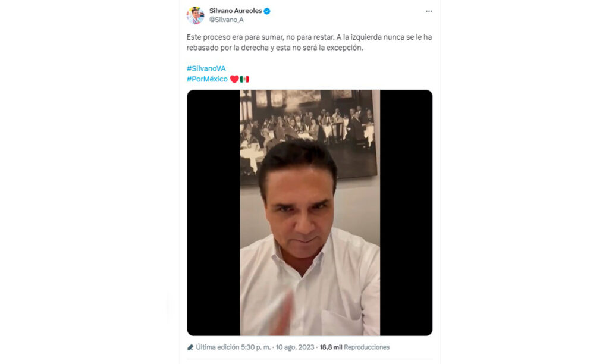The image size is (609, 364).
Task: Click the 5:30 p. m. timestamp
Action: coord(256,347)
